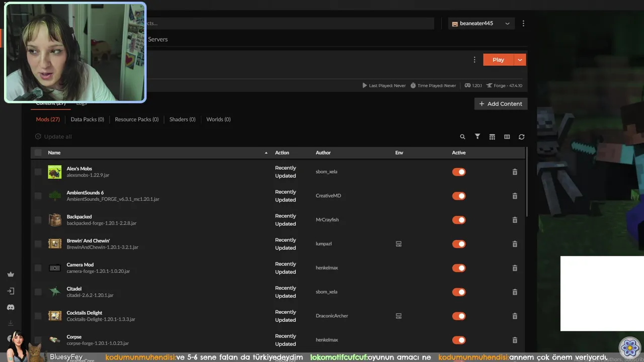644x362 pixels.
Task: Open the beaneater445 account dropdown
Action: click(x=481, y=24)
